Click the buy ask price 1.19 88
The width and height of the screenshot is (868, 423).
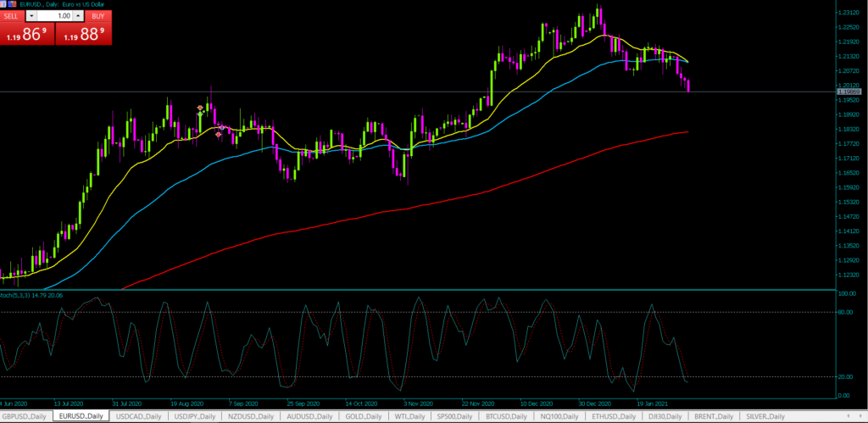click(x=83, y=35)
